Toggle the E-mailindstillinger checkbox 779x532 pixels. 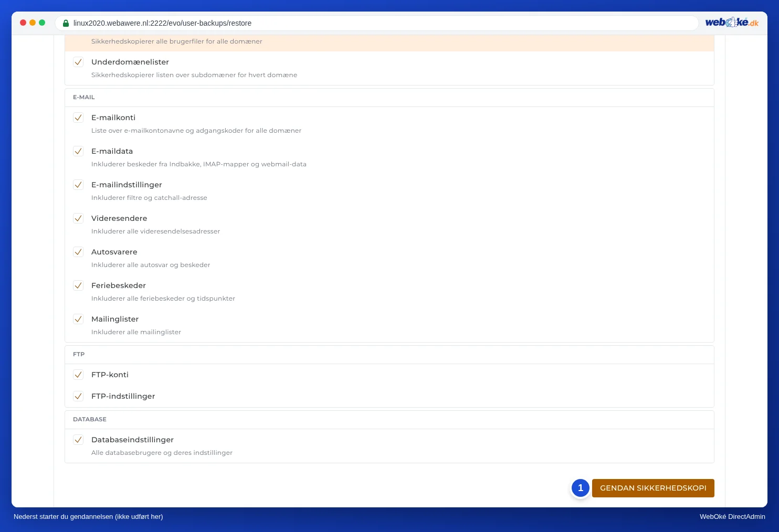point(78,185)
